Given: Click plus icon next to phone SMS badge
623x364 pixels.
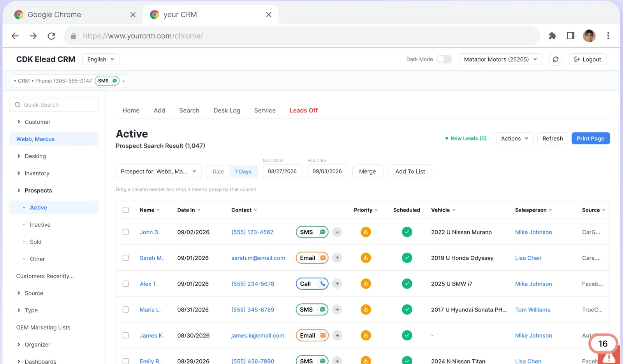Looking at the screenshot, I should [x=124, y=81].
